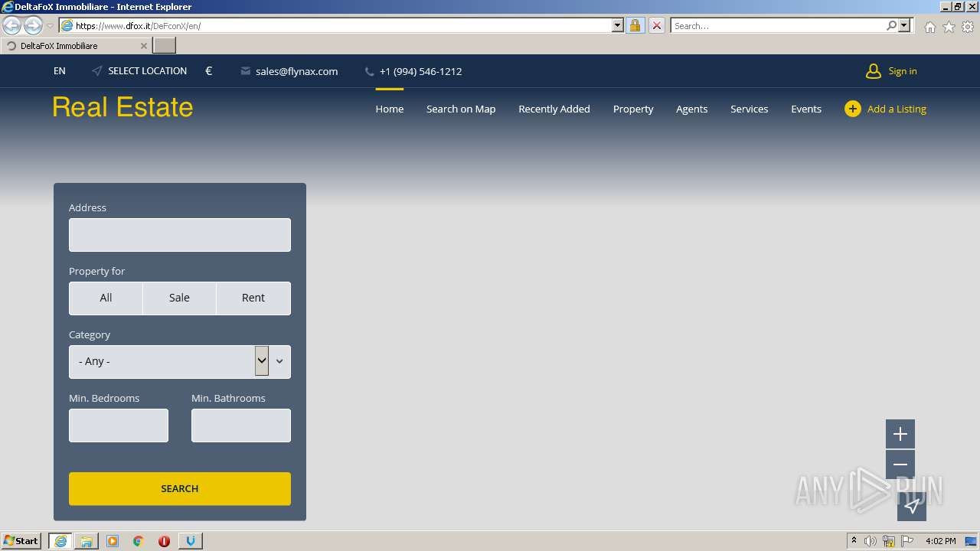Zoom out on map with minus button
Image resolution: width=980 pixels, height=551 pixels.
click(900, 465)
